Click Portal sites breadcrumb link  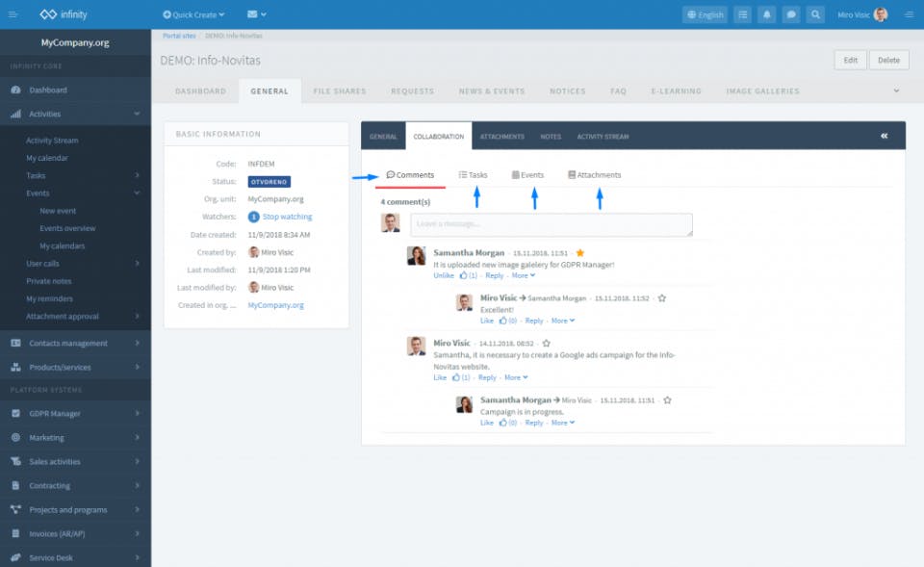(x=179, y=36)
